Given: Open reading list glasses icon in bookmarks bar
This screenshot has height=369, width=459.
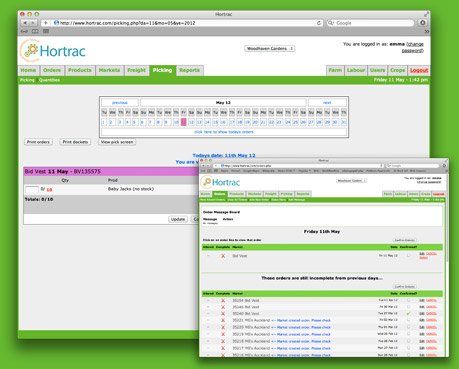Looking at the screenshot, I should click(x=24, y=31).
